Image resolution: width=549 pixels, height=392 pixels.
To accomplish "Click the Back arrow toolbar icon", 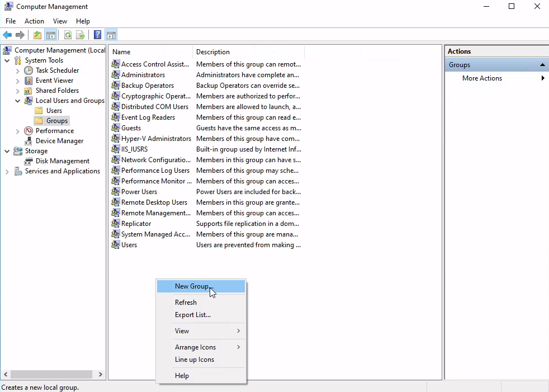I will [x=7, y=35].
